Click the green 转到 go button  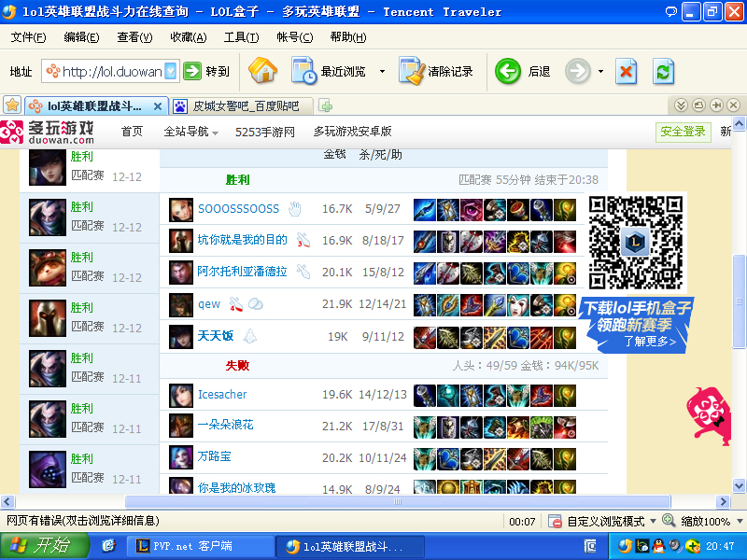coord(206,72)
